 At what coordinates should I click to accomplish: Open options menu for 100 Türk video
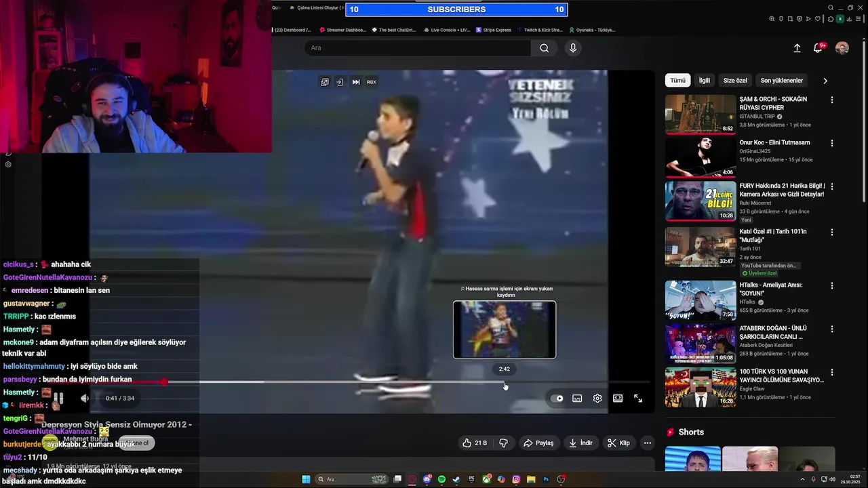coord(832,372)
